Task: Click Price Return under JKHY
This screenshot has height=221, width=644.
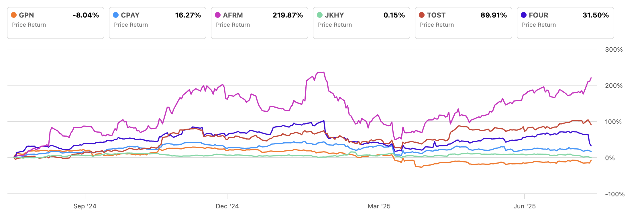Action: pyautogui.click(x=335, y=25)
